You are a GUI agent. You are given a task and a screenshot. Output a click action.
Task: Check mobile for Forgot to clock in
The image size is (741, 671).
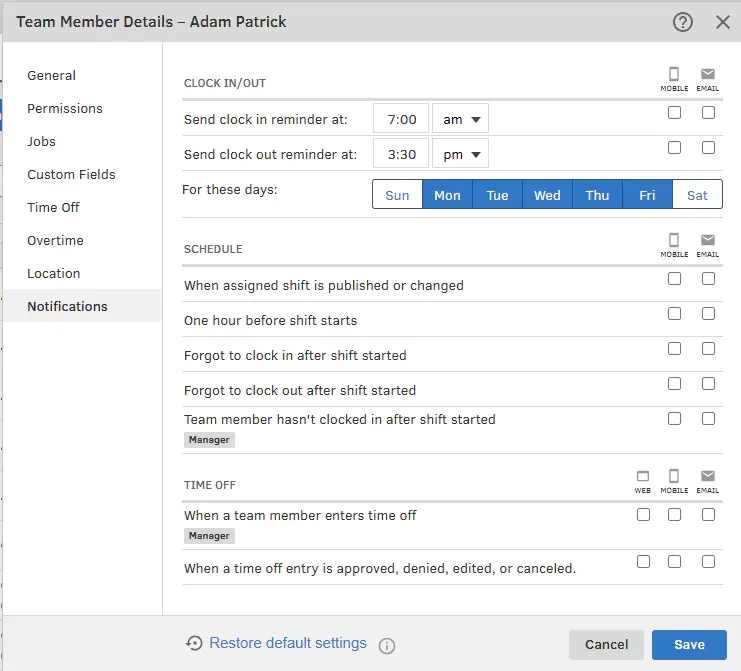[674, 348]
